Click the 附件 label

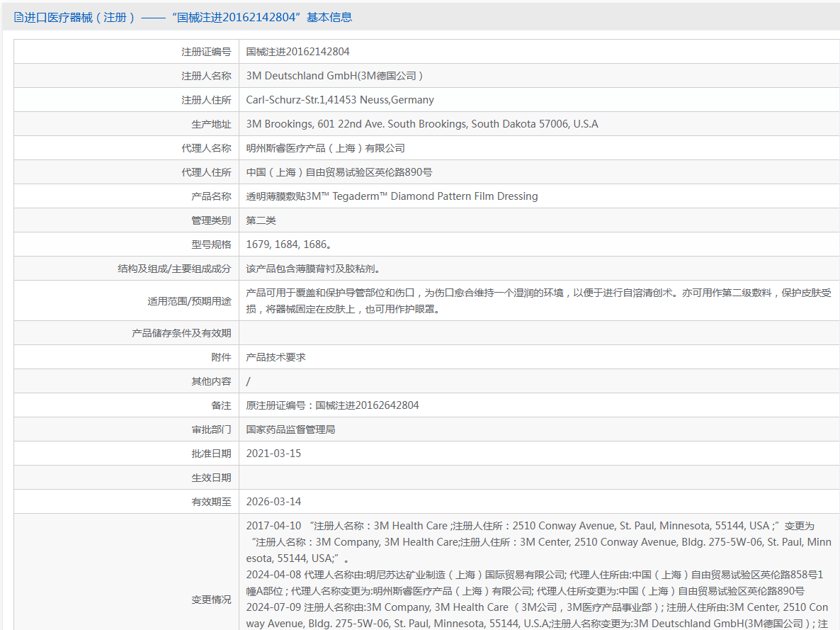pos(221,358)
